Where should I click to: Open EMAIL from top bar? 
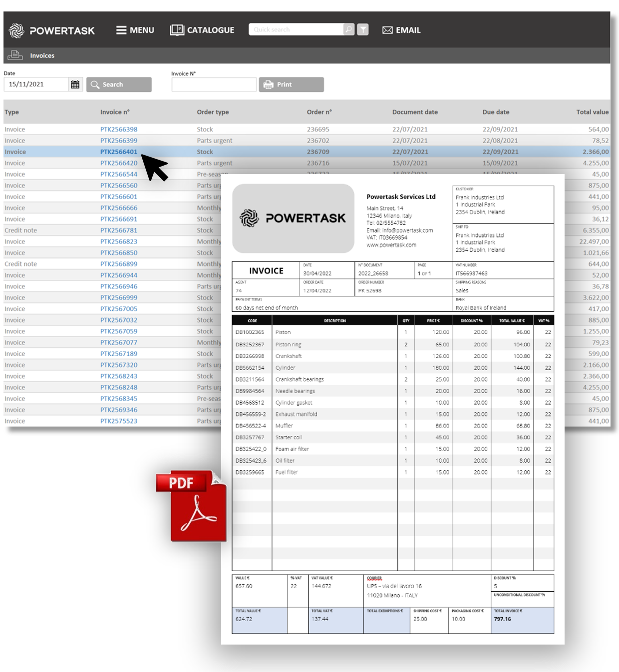(401, 30)
